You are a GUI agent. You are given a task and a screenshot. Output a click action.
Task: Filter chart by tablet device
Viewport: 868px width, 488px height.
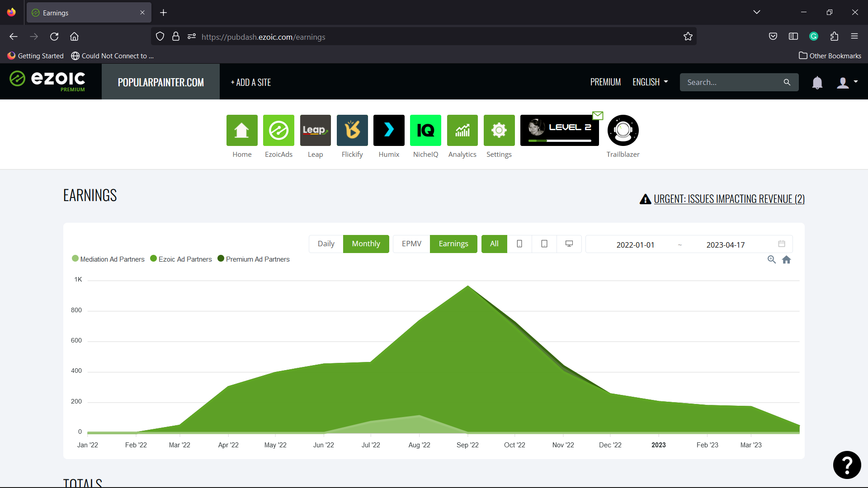coord(544,244)
